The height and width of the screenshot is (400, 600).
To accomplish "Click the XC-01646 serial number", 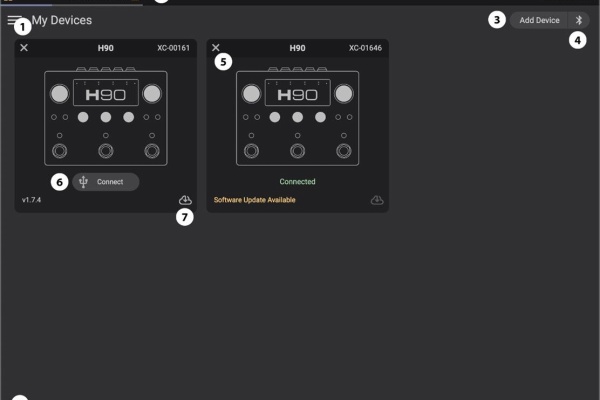I will click(x=365, y=48).
